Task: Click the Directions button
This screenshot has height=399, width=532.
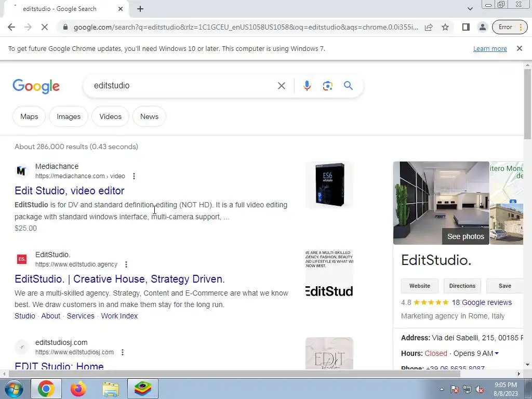Action: click(462, 286)
